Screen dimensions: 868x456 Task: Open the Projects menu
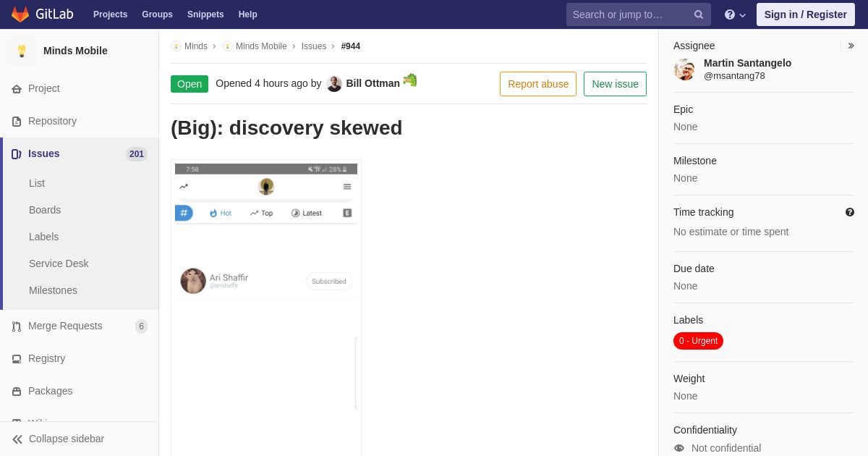click(x=110, y=14)
